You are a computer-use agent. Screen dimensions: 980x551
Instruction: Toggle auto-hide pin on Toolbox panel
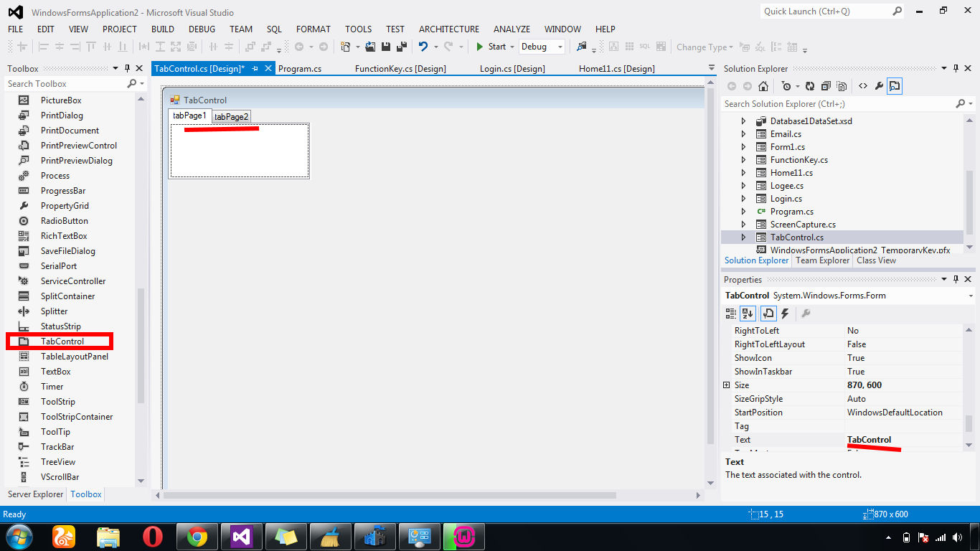pyautogui.click(x=128, y=69)
